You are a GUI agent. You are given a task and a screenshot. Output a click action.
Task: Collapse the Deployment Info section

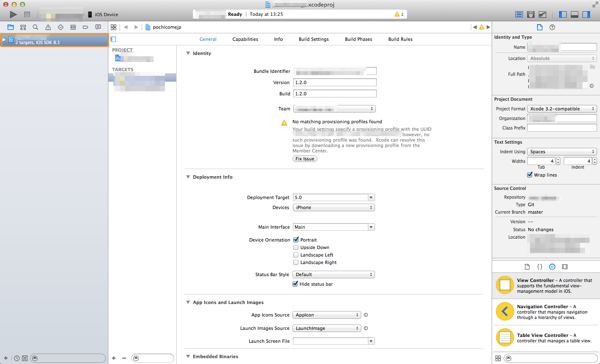pyautogui.click(x=188, y=177)
